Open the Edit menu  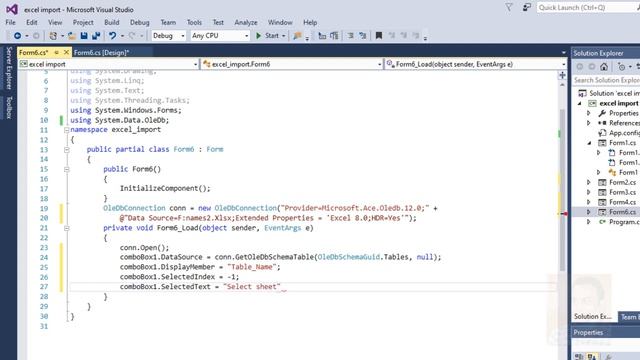(31, 22)
